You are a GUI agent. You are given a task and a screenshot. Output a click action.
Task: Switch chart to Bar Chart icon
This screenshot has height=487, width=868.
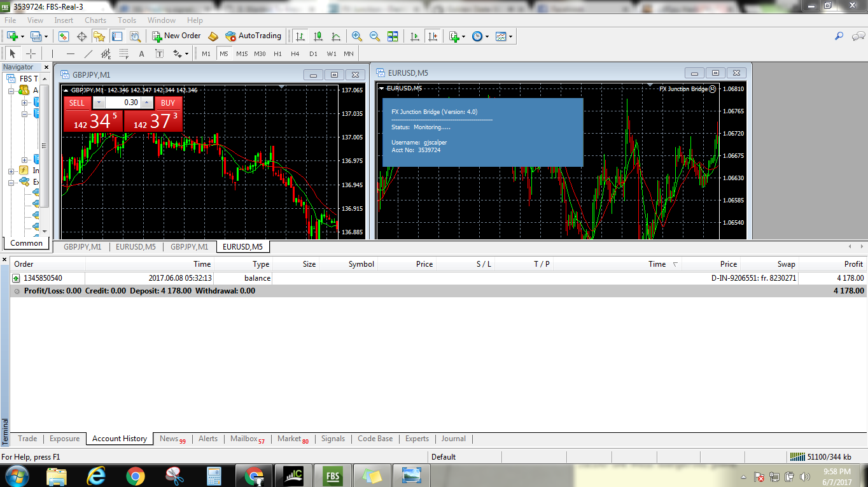(x=300, y=36)
